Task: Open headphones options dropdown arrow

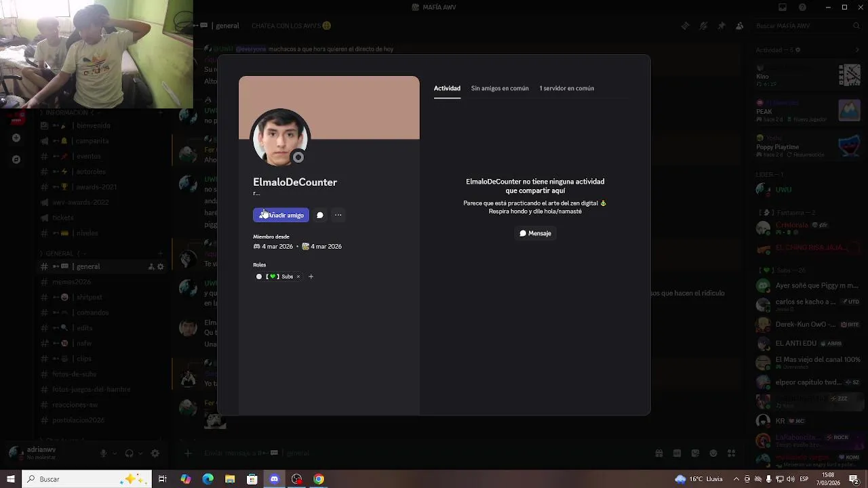Action: 140,453
